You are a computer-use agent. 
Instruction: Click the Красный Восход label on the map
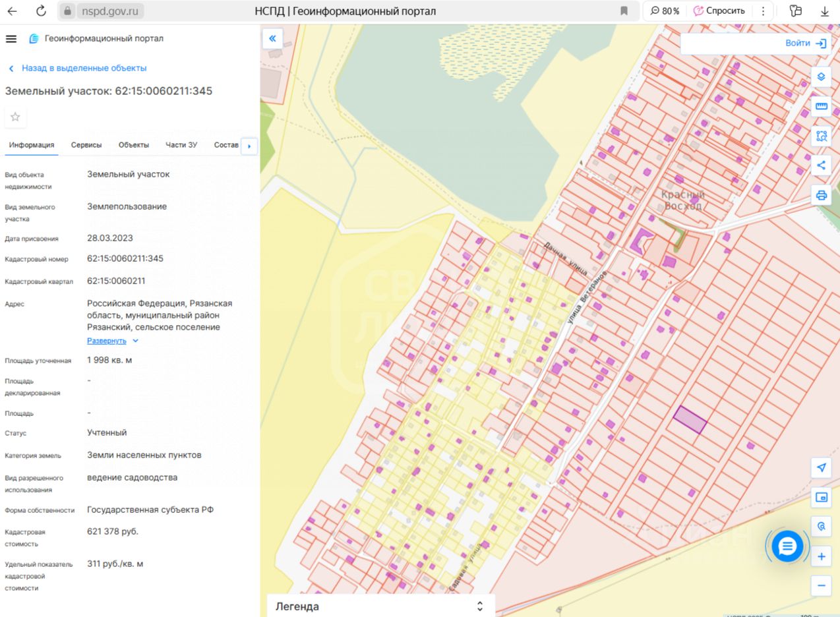point(683,200)
